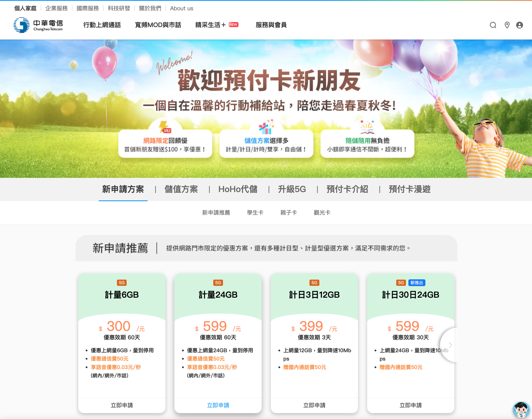Click the $399 price text

(314, 326)
